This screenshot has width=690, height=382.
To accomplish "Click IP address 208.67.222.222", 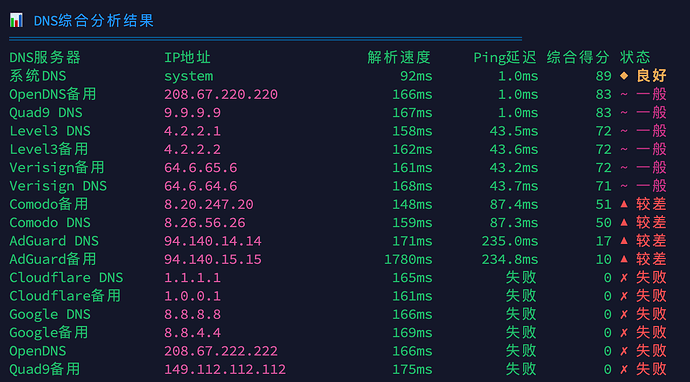I will (221, 351).
